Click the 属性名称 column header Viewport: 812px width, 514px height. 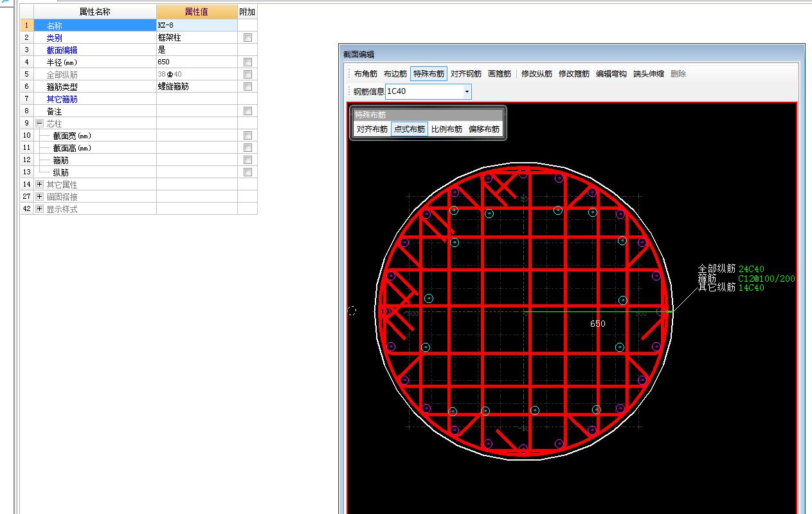[95, 12]
